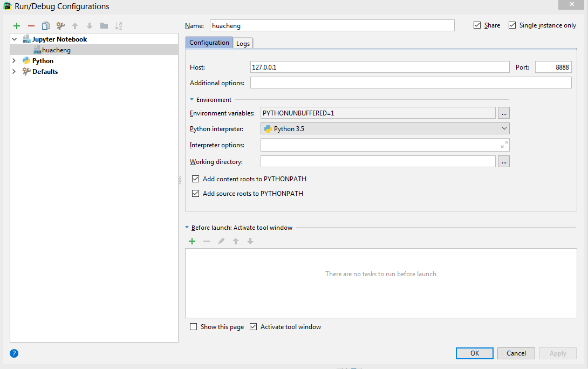Open edit defaults with the wrench icon
The width and height of the screenshot is (588, 369).
point(60,25)
